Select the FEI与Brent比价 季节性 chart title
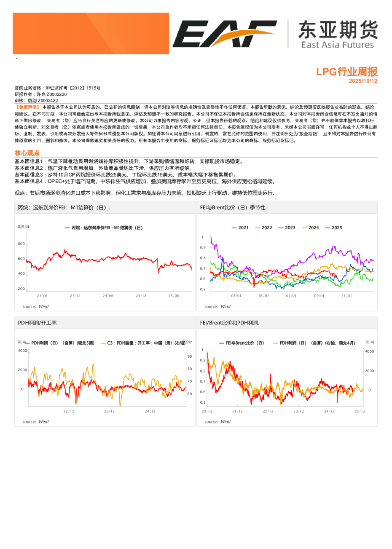The image size is (392, 549). [x=233, y=208]
